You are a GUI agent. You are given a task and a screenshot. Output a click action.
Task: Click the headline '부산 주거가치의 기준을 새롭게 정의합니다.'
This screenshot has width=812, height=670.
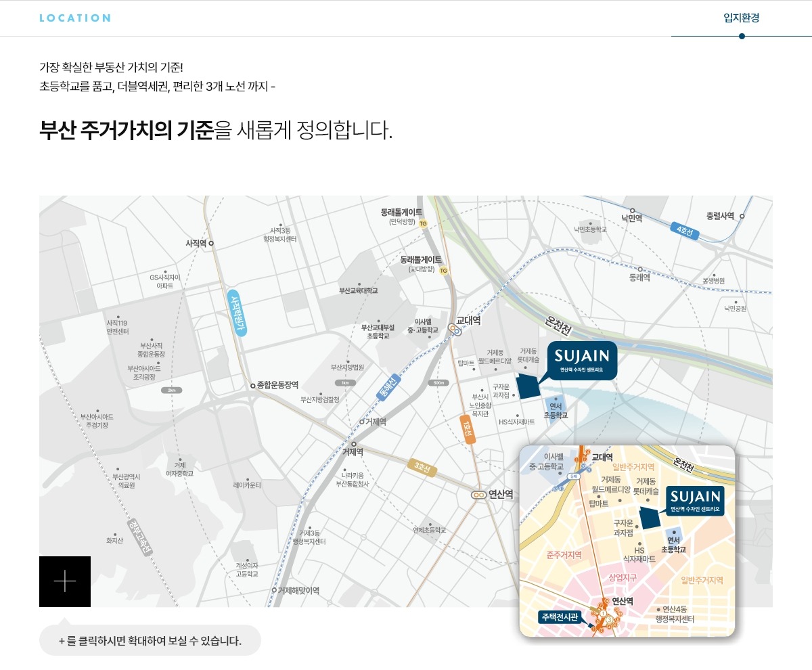[216, 129]
